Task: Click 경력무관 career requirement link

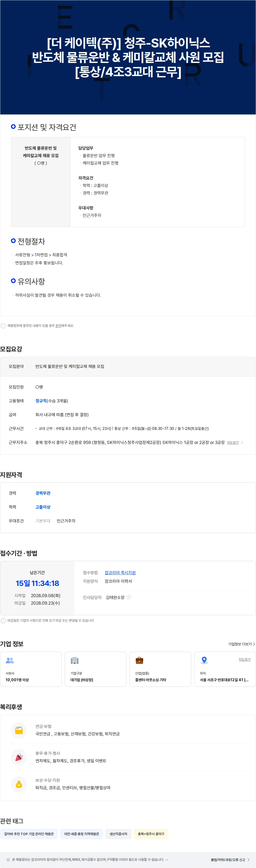Action: 43,493
